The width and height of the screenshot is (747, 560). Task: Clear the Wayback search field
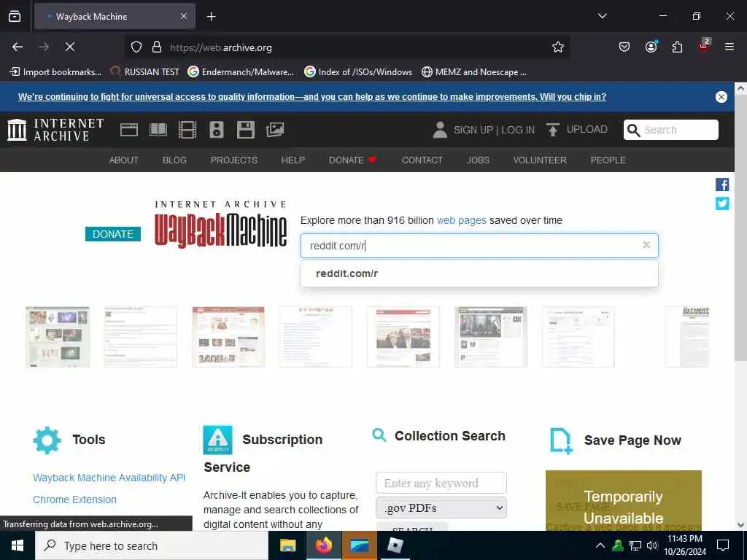646,245
